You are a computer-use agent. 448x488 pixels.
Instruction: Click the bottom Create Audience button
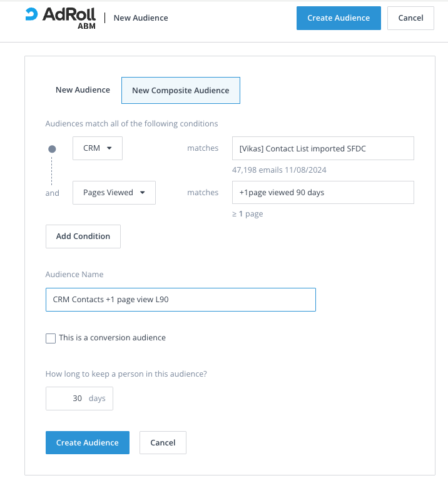click(x=87, y=442)
